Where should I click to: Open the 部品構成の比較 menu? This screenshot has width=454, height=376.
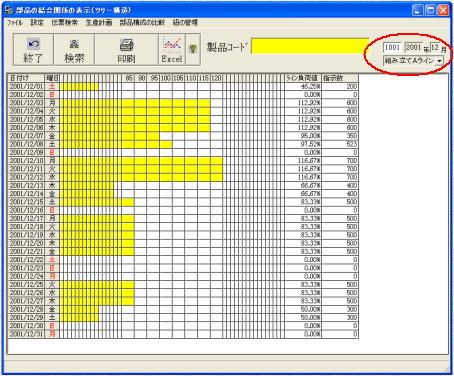click(142, 23)
